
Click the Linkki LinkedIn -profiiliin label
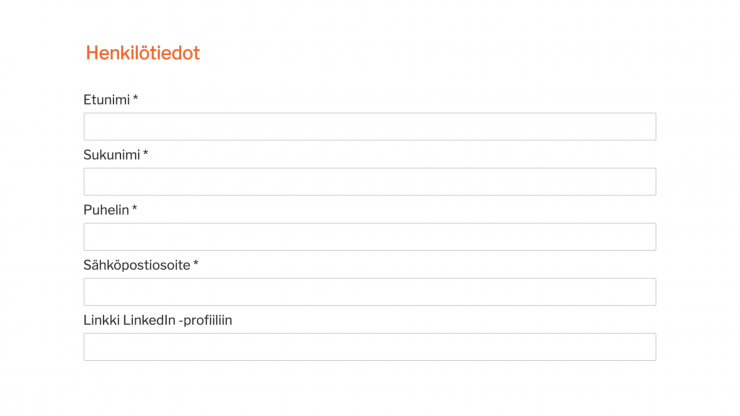click(x=158, y=321)
